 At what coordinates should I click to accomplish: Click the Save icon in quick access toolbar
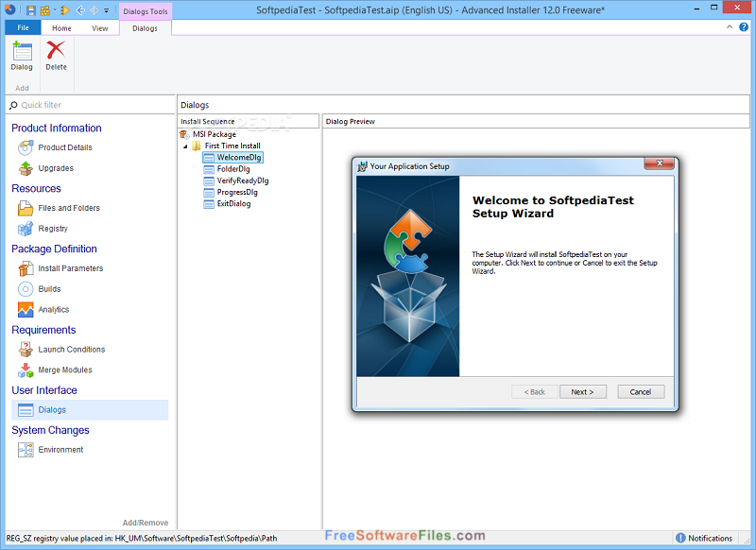pos(31,9)
